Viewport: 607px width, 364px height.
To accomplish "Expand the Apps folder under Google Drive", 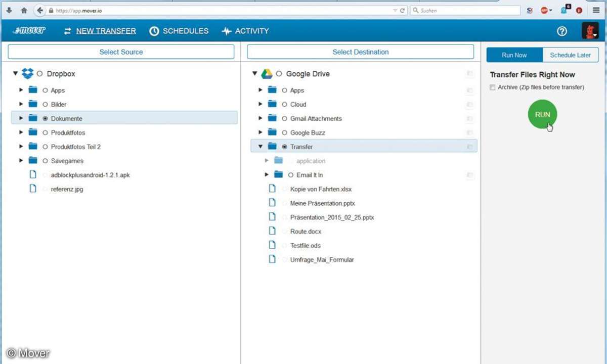I will coord(260,90).
